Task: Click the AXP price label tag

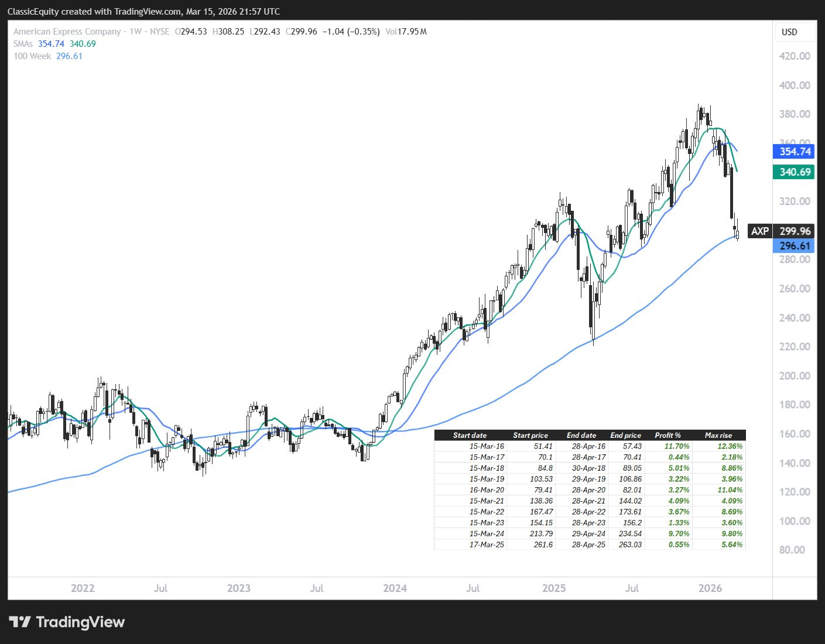Action: coord(760,231)
